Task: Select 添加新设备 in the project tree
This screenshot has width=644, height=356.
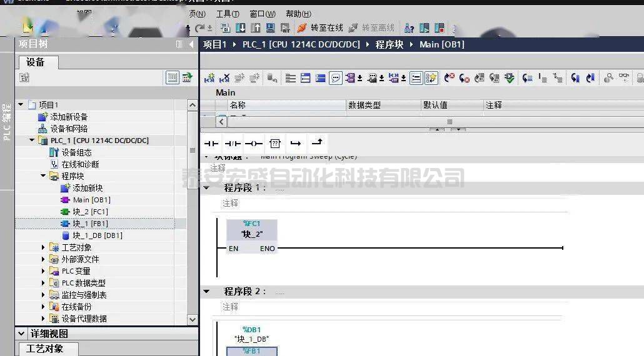Action: (69, 117)
